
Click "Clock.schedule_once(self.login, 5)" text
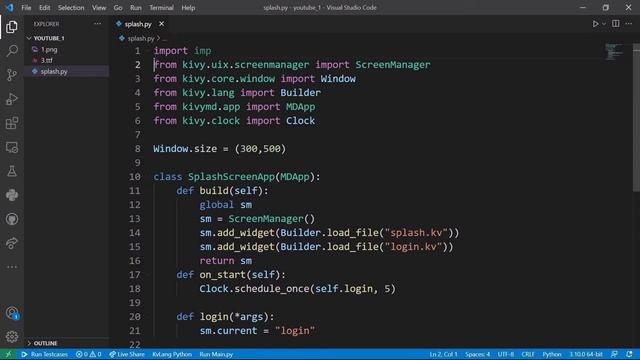tap(297, 289)
